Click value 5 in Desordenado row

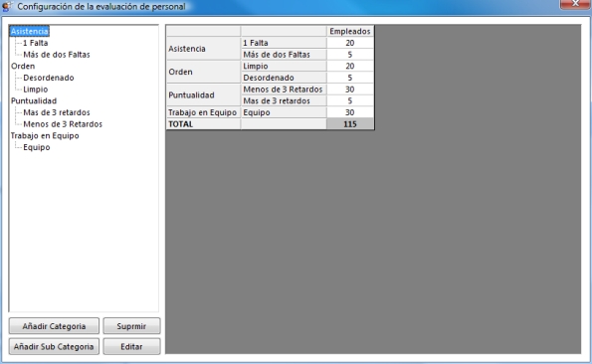click(x=350, y=78)
